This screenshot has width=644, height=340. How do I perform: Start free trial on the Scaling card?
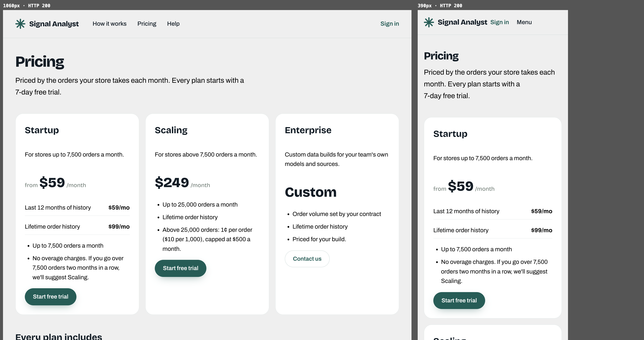(180, 268)
